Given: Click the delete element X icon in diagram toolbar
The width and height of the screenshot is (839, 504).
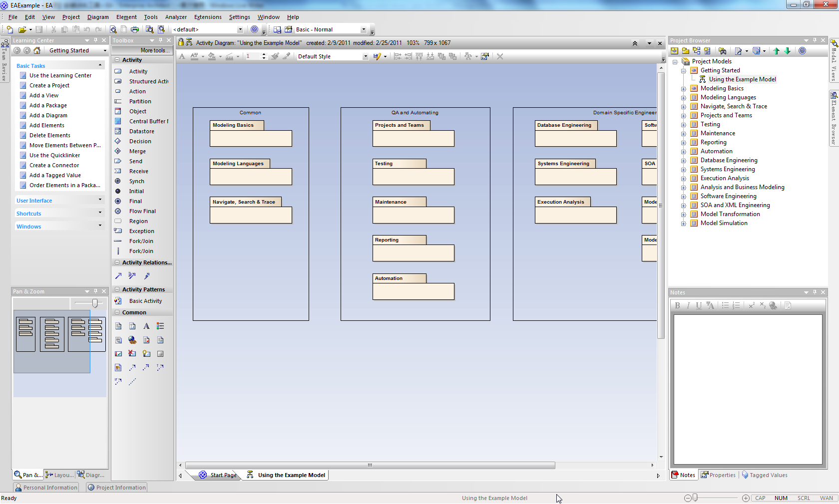Looking at the screenshot, I should pyautogui.click(x=500, y=56).
